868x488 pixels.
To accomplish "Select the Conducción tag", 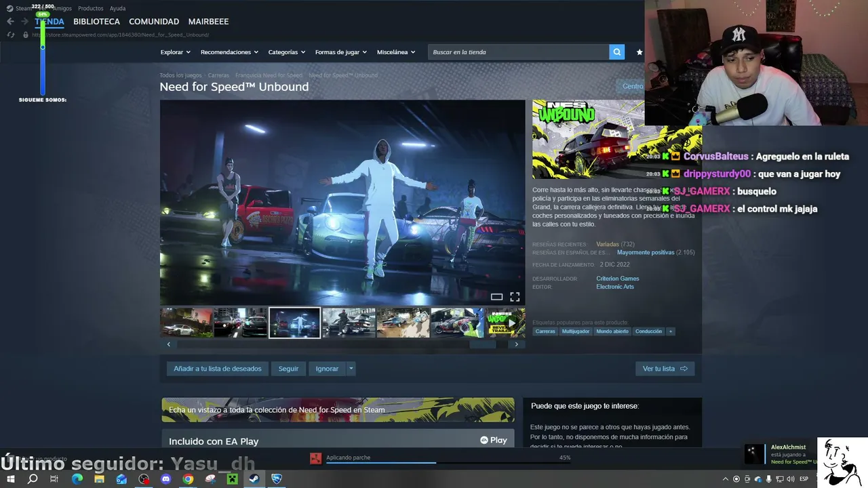I will tap(649, 331).
